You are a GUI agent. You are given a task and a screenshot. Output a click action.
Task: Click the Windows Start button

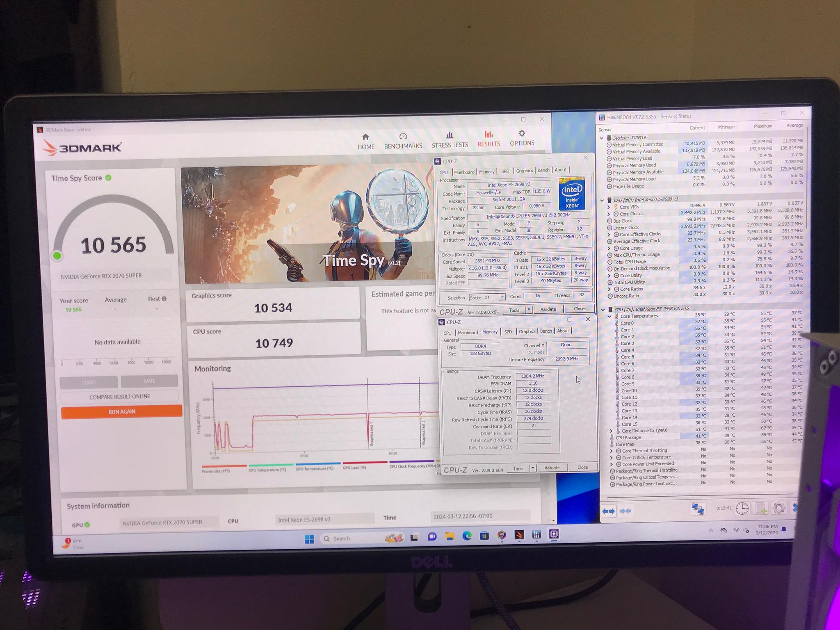pyautogui.click(x=309, y=539)
